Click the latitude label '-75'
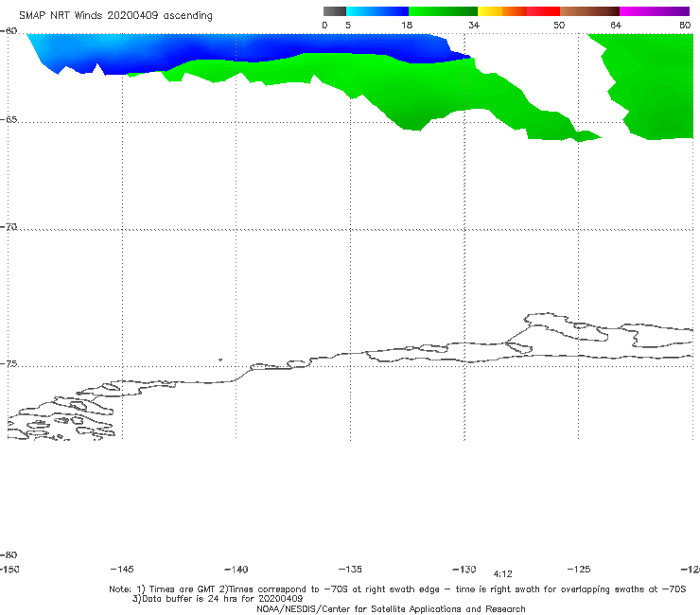 point(9,364)
